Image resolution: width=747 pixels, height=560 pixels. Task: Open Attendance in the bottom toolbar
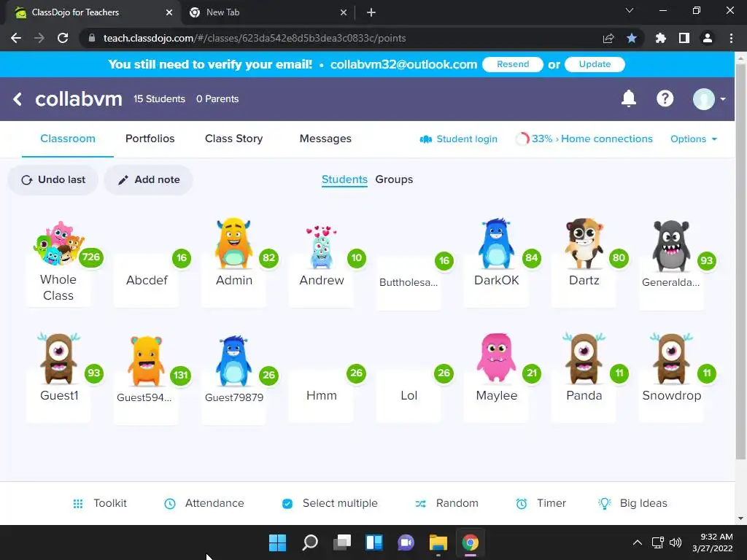[204, 503]
